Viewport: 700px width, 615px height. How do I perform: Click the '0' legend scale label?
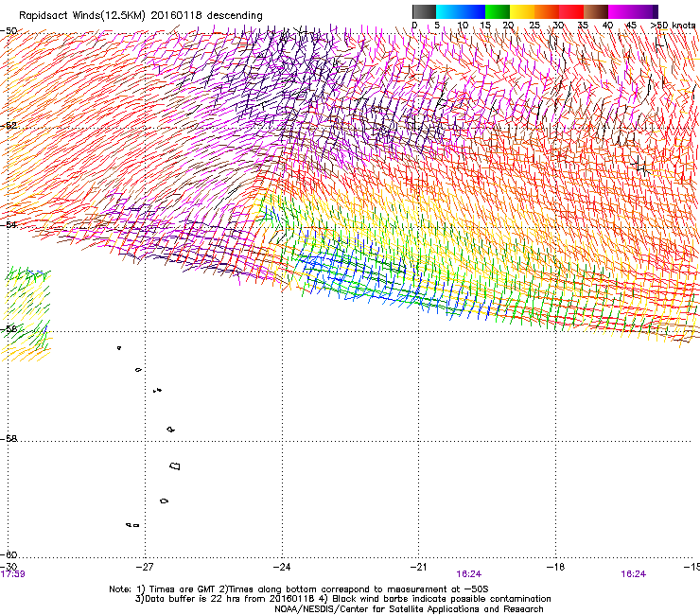point(414,26)
